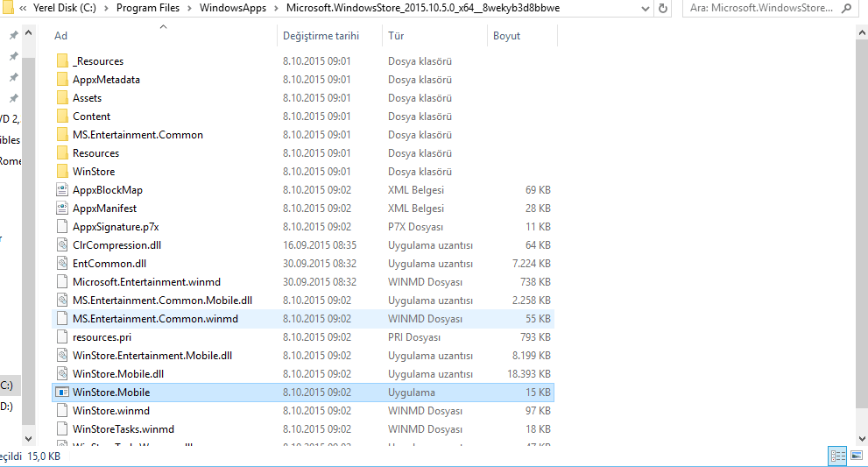Expand the chevron after Program Files breadcrumb

(x=189, y=8)
